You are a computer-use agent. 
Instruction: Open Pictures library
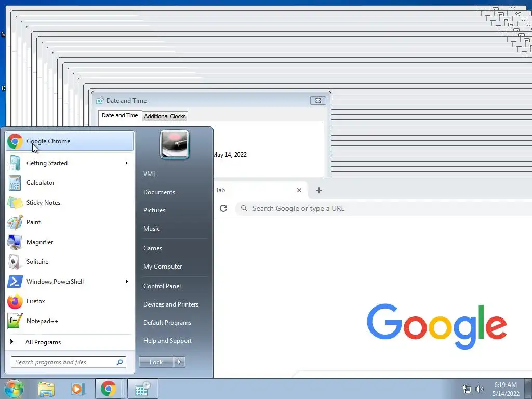tap(154, 210)
